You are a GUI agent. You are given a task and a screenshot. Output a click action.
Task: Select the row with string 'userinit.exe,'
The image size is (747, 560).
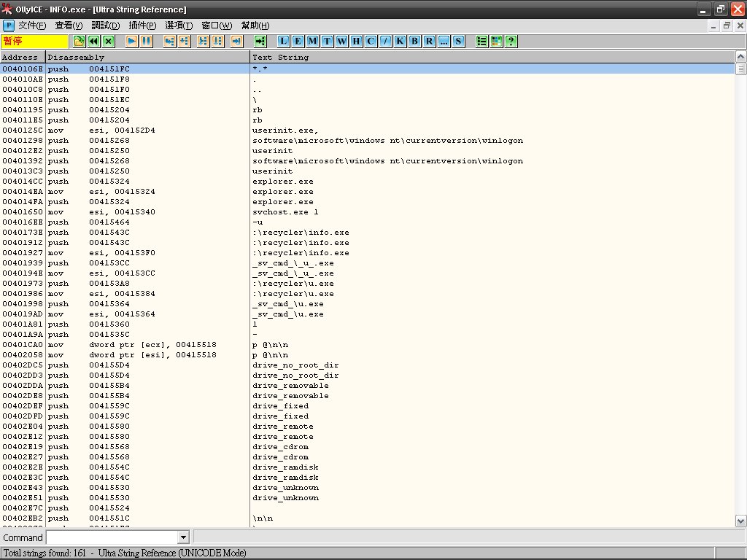[368, 131]
